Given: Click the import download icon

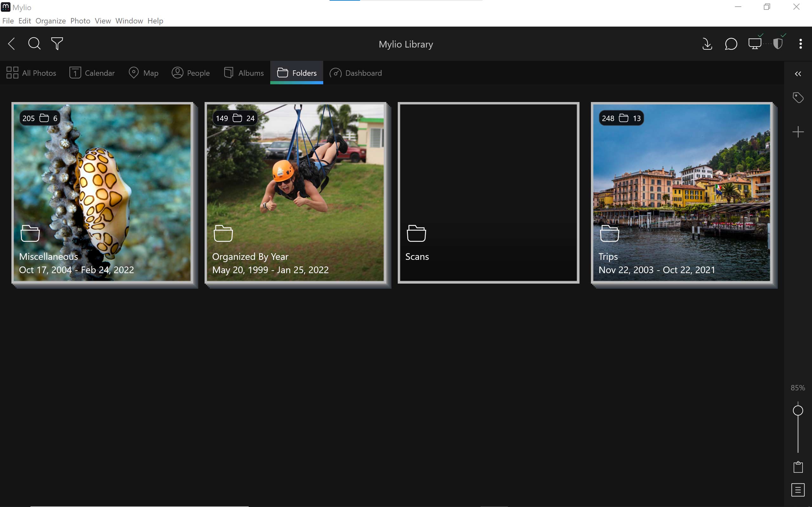Looking at the screenshot, I should pos(707,44).
